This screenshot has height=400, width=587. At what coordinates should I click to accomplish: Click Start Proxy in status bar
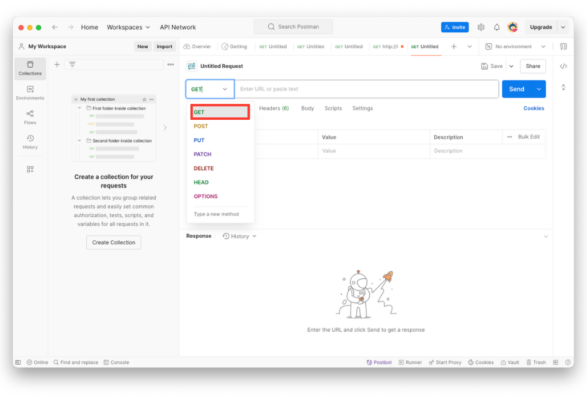coord(445,362)
